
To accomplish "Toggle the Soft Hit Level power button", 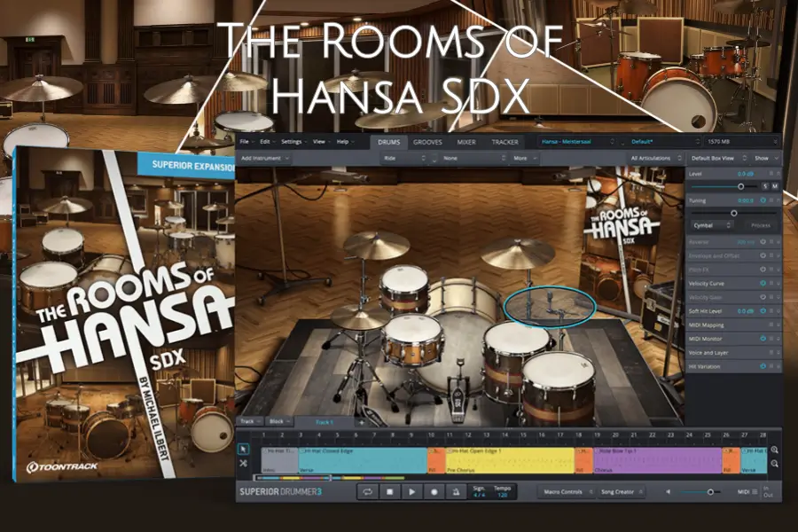I will (x=763, y=310).
